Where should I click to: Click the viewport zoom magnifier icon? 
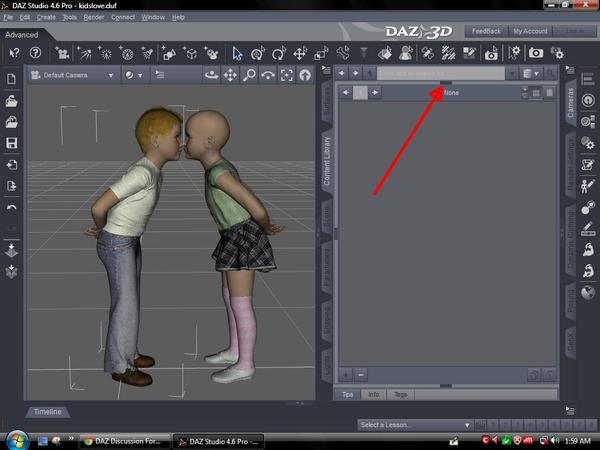249,75
